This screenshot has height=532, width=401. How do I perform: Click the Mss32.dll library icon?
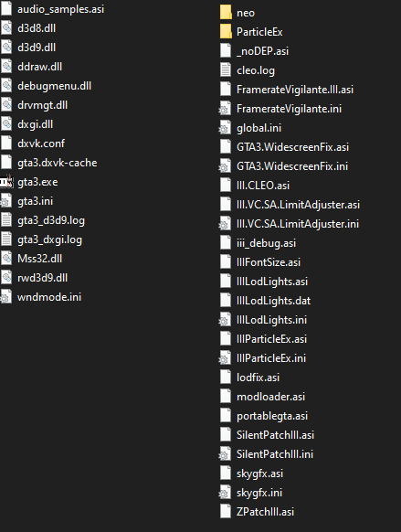[6, 259]
